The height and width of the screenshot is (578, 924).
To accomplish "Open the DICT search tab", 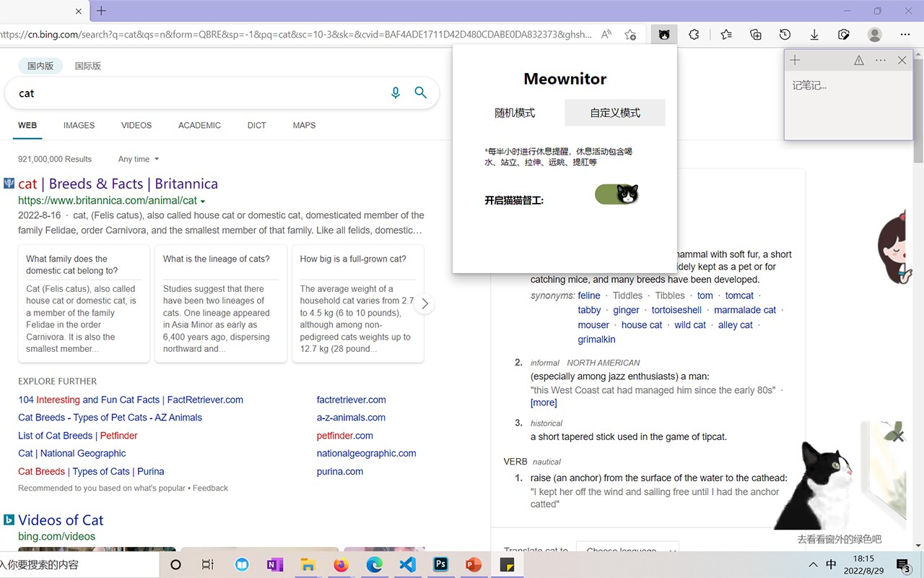I will point(257,125).
